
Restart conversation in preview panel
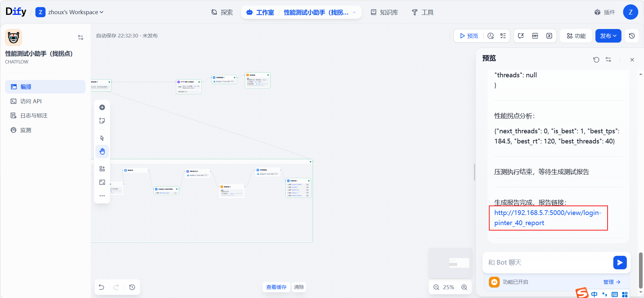point(596,60)
